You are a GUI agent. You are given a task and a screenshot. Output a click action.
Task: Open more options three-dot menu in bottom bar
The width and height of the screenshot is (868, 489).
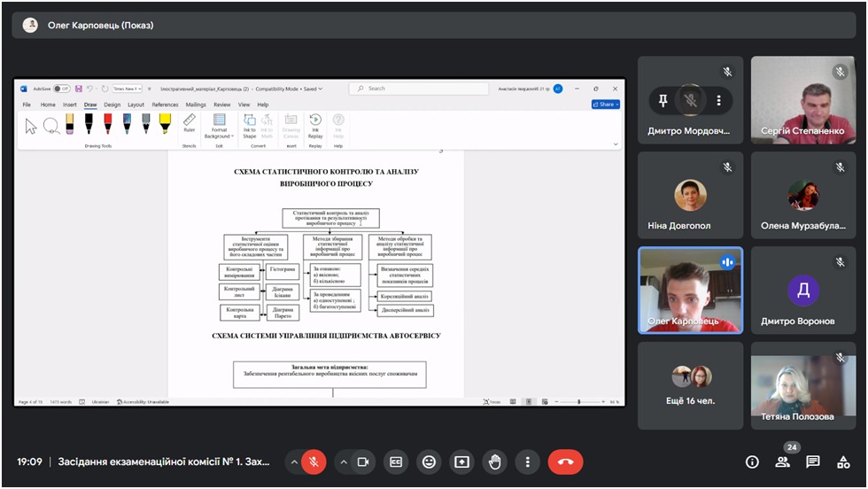527,462
